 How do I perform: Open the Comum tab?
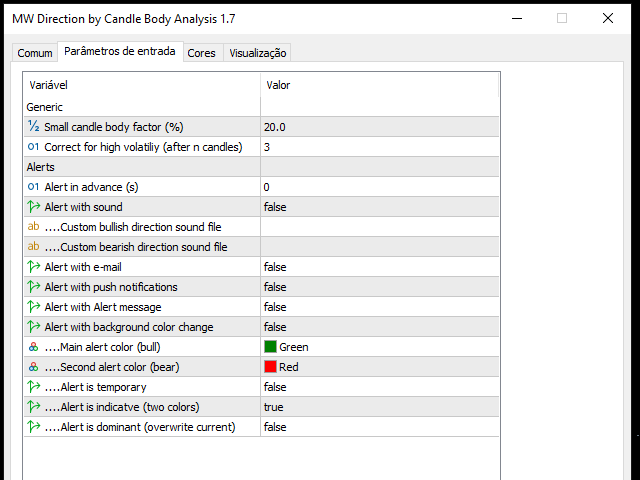tap(35, 53)
